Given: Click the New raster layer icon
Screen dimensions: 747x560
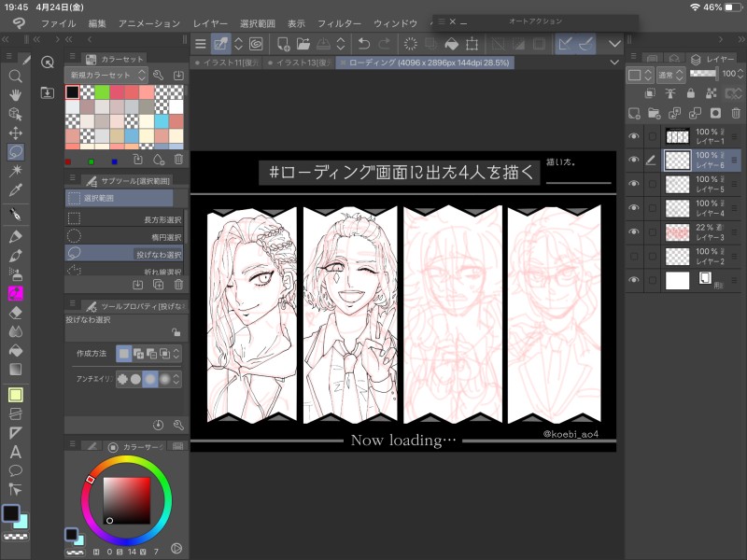Looking at the screenshot, I should point(634,113).
